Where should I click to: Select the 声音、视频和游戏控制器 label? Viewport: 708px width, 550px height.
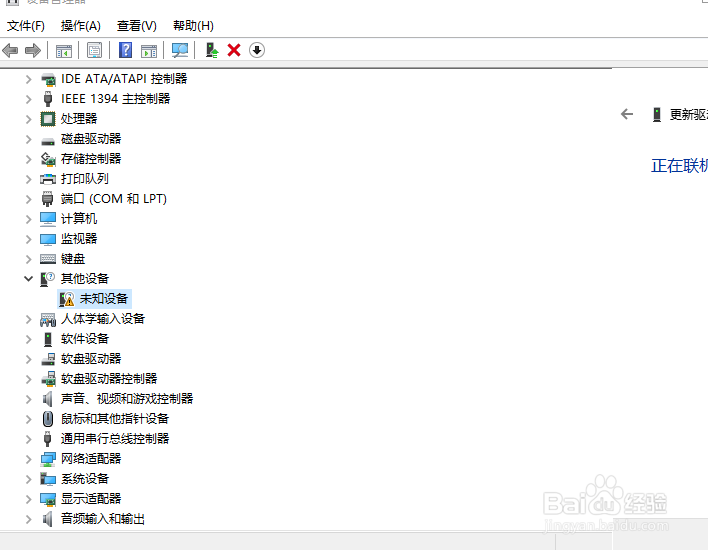click(x=127, y=399)
